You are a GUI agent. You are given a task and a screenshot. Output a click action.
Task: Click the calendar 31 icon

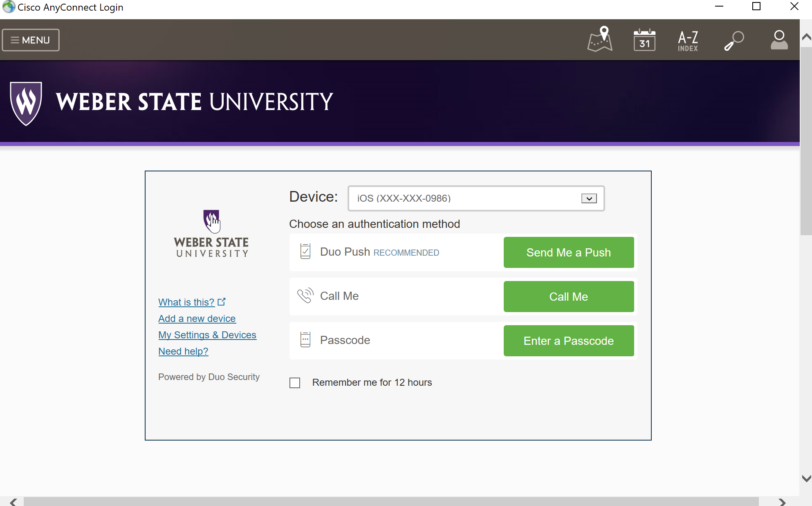pyautogui.click(x=644, y=40)
